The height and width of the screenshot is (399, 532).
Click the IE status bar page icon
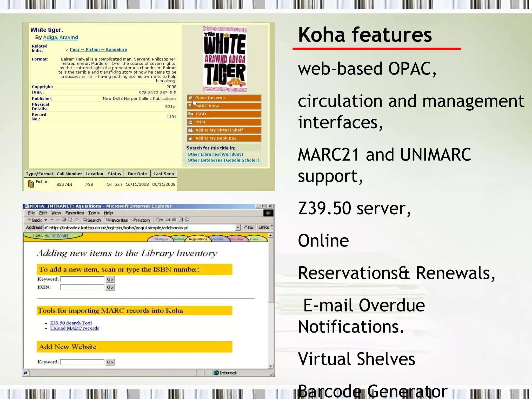(x=26, y=373)
